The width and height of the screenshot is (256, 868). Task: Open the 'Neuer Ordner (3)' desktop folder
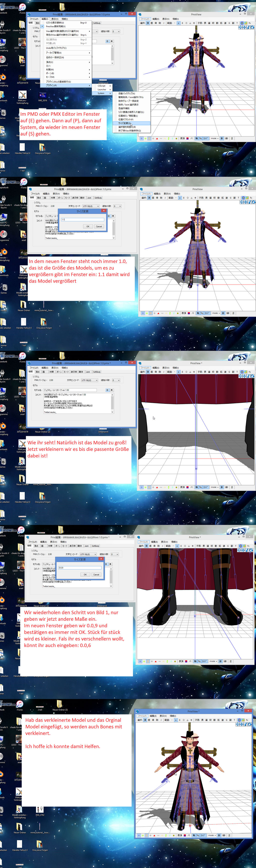pyautogui.click(x=59, y=704)
